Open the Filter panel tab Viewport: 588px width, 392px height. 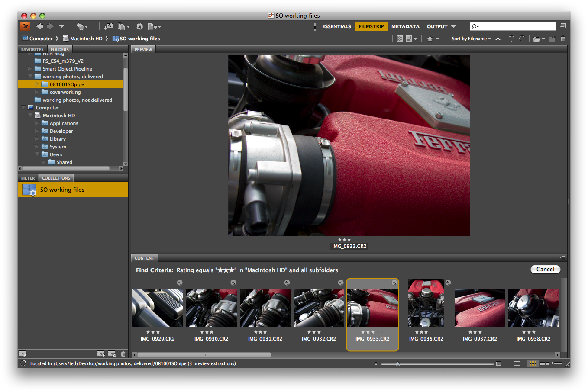tap(28, 178)
